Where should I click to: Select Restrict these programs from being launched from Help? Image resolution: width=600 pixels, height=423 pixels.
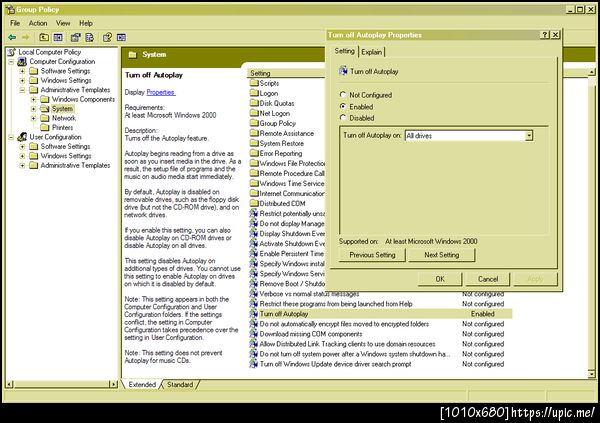[336, 304]
